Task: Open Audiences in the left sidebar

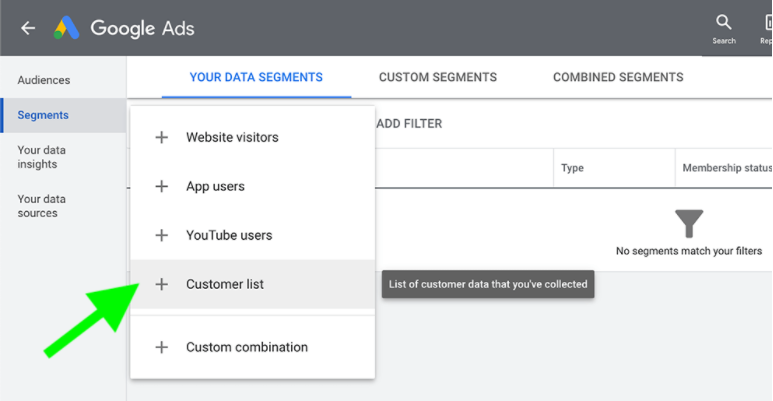Action: (x=44, y=80)
